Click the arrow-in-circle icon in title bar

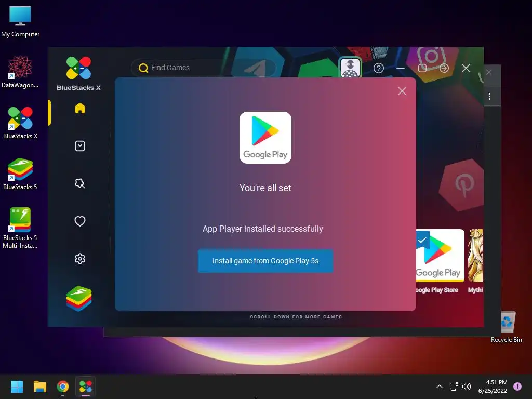pyautogui.click(x=444, y=68)
